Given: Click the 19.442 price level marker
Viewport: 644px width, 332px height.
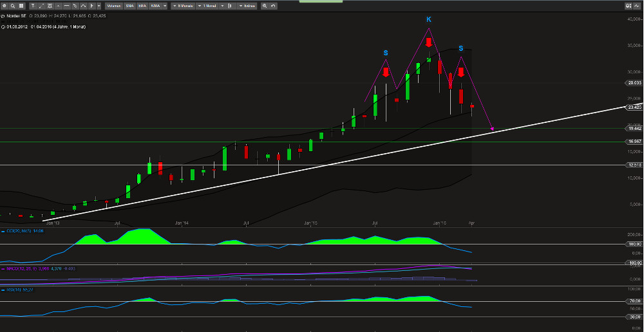Looking at the screenshot, I should pyautogui.click(x=632, y=129).
